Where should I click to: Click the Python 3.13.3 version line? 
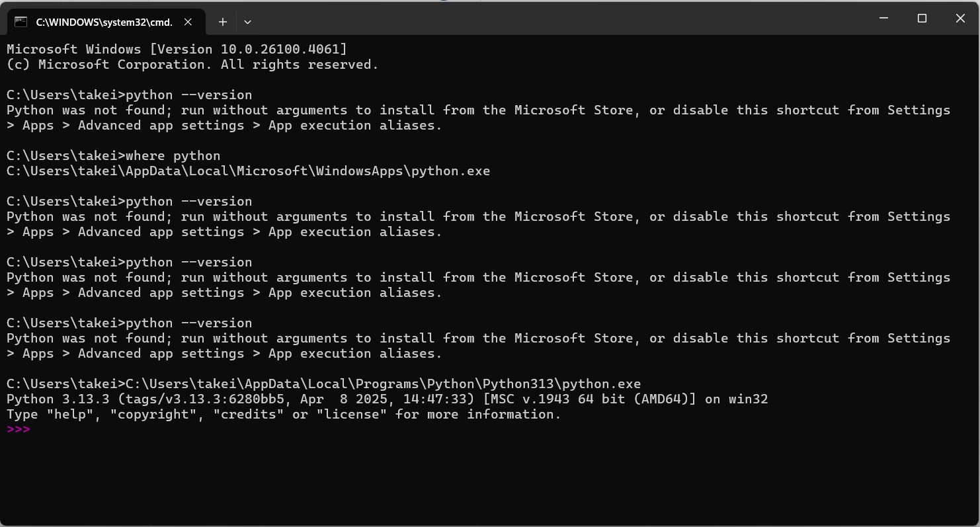pyautogui.click(x=388, y=399)
